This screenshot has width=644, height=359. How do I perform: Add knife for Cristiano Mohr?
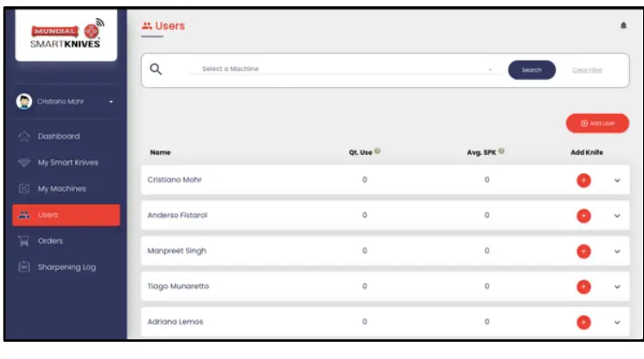click(583, 180)
